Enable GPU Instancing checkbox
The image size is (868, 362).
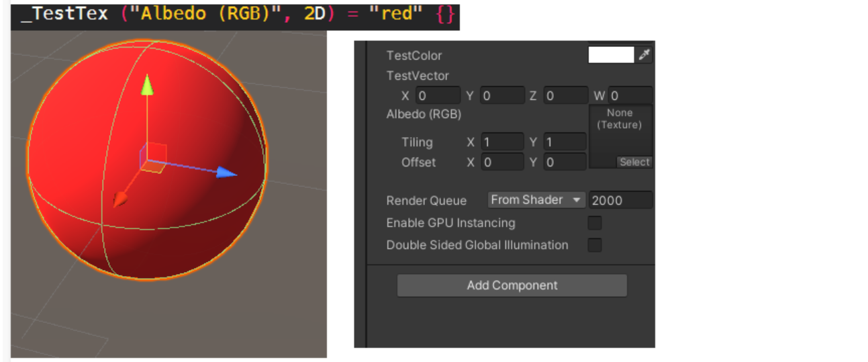595,223
